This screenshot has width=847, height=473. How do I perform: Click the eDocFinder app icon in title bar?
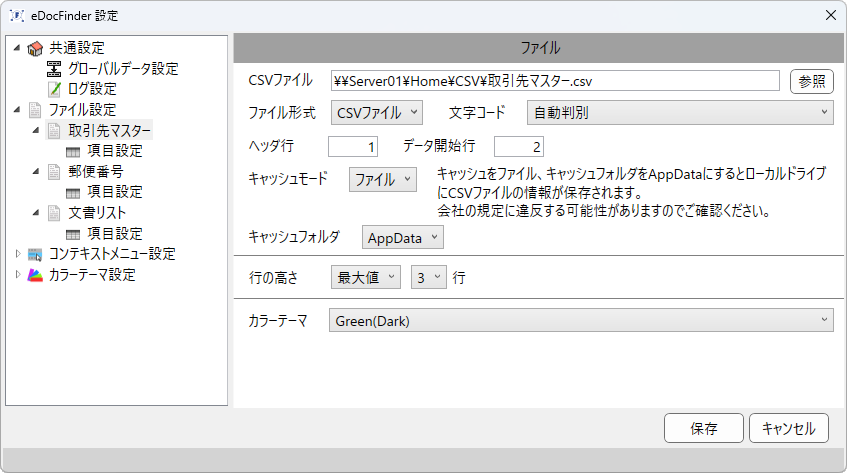point(17,16)
